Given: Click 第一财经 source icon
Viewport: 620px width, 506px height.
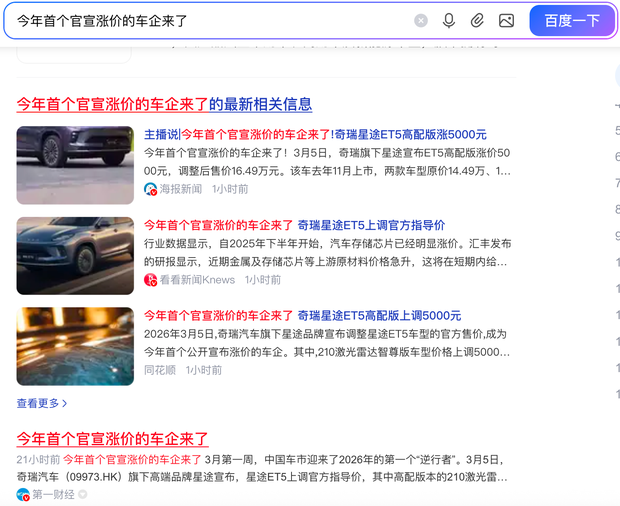Looking at the screenshot, I should click(x=23, y=495).
